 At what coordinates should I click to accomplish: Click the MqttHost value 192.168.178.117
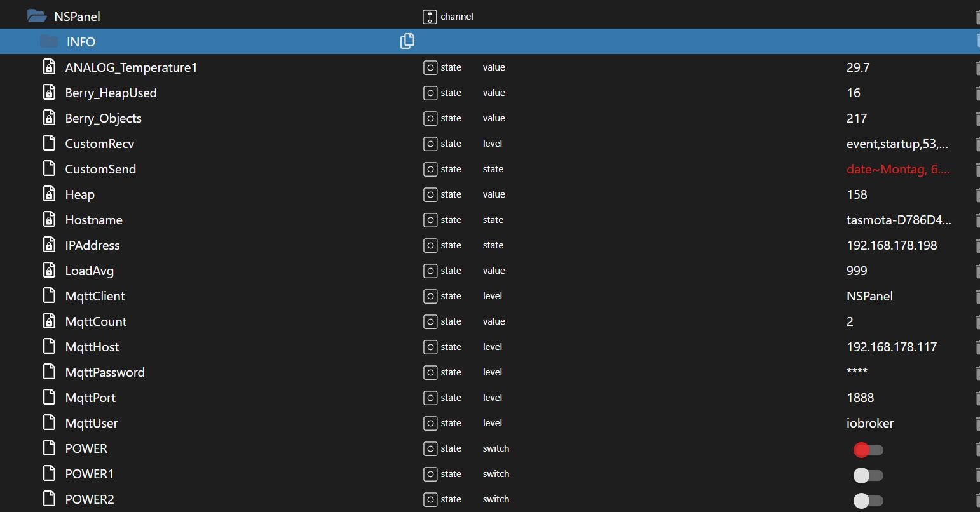(x=892, y=347)
